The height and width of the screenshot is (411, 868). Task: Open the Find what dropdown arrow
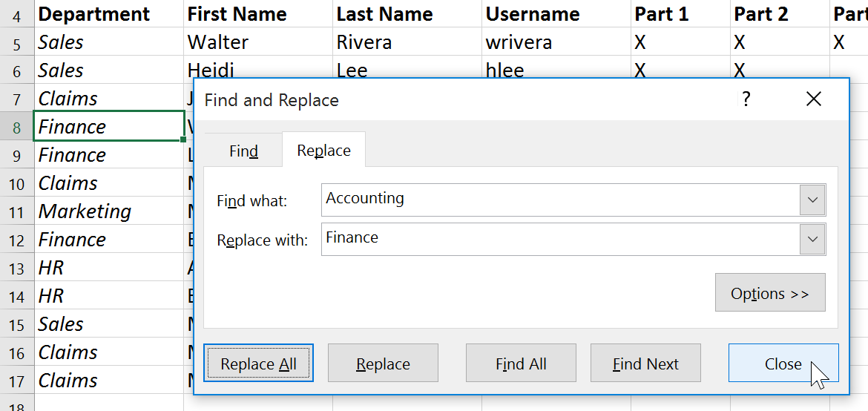pyautogui.click(x=812, y=200)
